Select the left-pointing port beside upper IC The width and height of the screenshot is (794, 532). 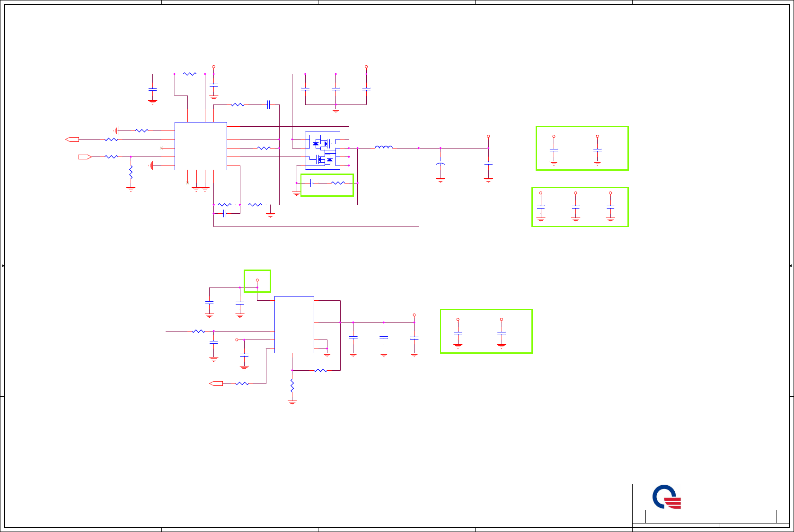[x=72, y=140]
